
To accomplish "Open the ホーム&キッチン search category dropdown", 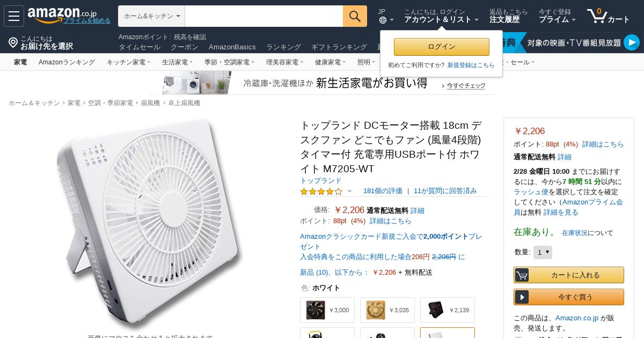I will click(151, 16).
